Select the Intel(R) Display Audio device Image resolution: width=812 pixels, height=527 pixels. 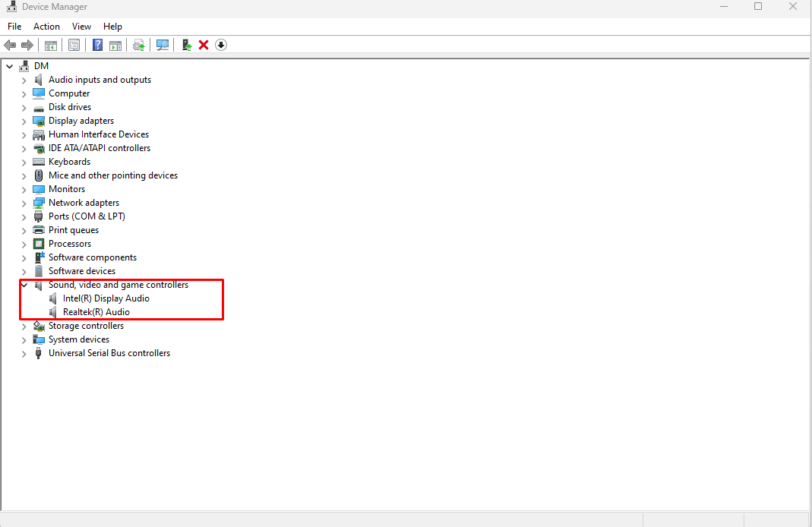click(106, 298)
